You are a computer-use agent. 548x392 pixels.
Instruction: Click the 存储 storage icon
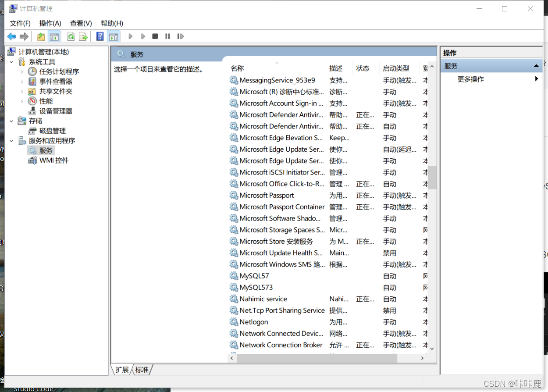pyautogui.click(x=22, y=121)
